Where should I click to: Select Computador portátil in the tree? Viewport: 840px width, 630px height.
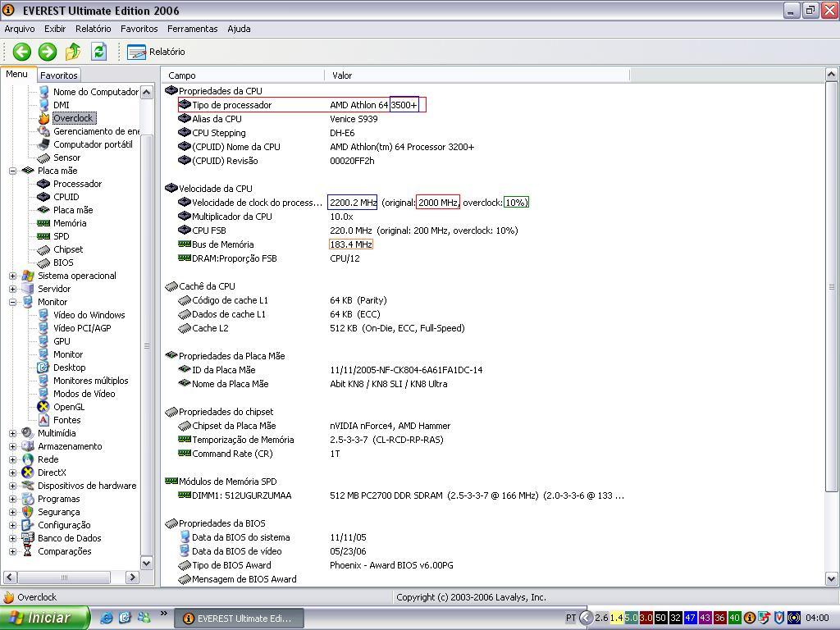93,144
